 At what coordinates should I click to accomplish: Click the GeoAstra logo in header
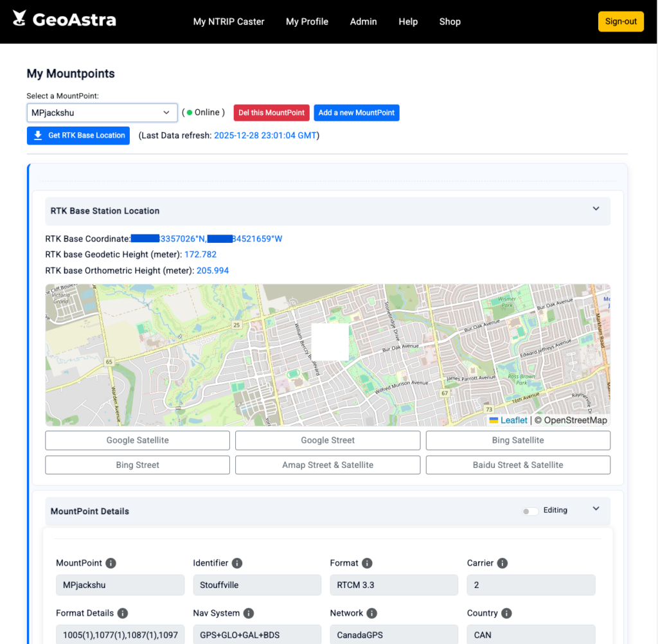[64, 20]
